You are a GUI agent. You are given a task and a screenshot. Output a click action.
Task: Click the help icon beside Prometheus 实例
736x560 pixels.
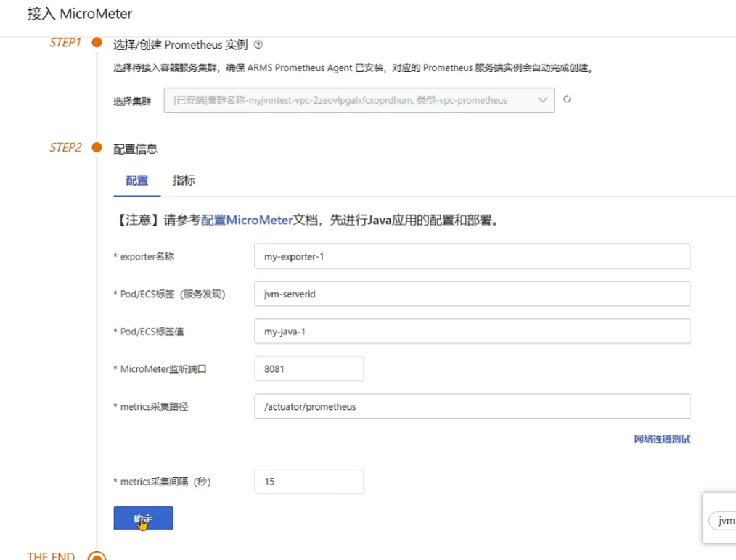[258, 44]
